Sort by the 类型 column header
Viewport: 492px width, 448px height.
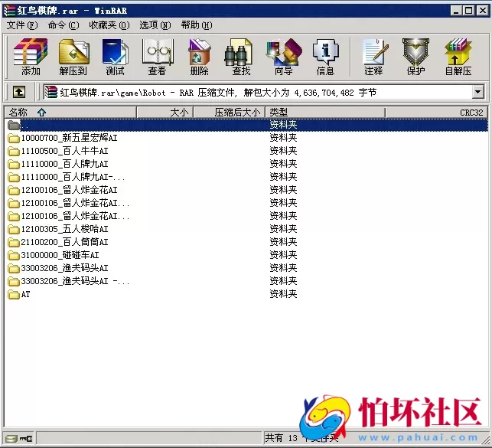pos(325,113)
